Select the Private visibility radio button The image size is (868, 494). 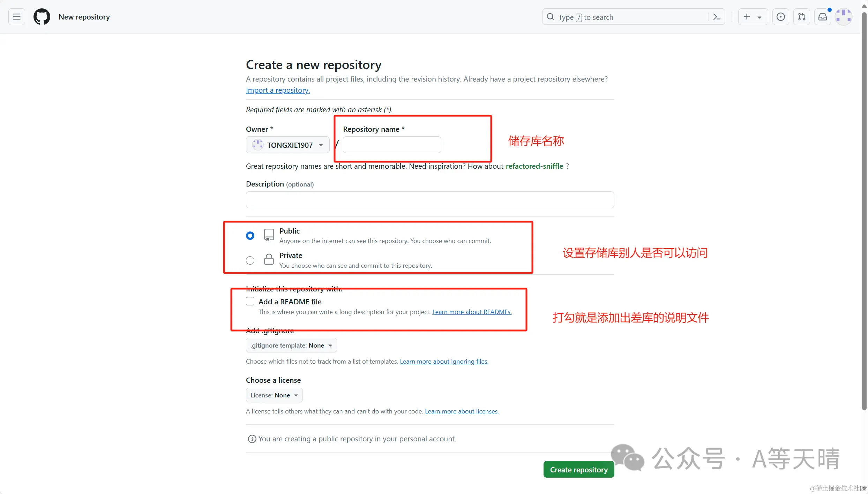tap(250, 260)
